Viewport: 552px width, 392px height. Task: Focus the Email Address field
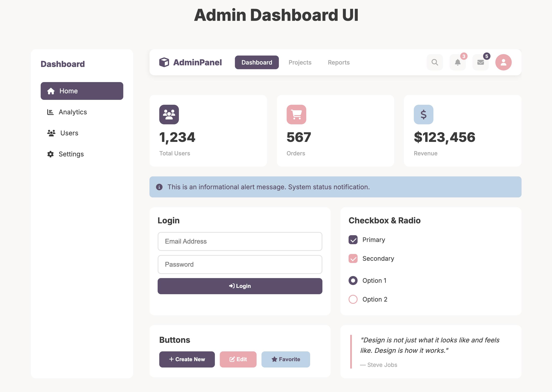(240, 241)
